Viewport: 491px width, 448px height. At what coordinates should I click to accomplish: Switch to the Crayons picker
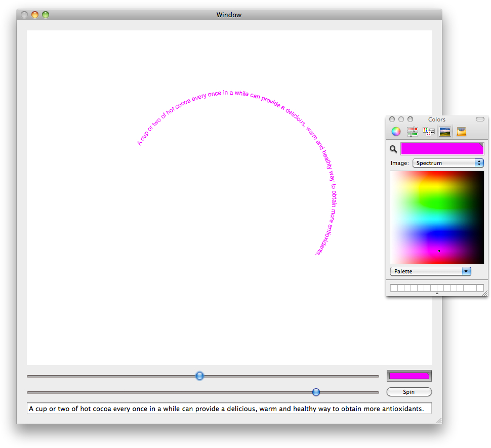pyautogui.click(x=461, y=132)
